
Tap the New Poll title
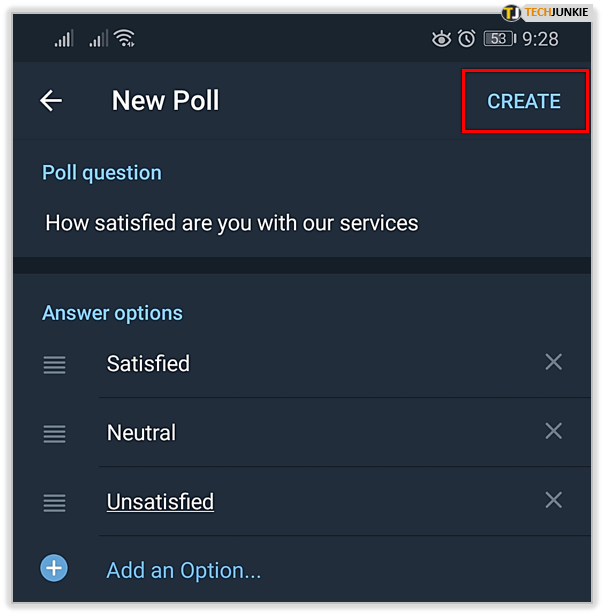click(x=165, y=100)
